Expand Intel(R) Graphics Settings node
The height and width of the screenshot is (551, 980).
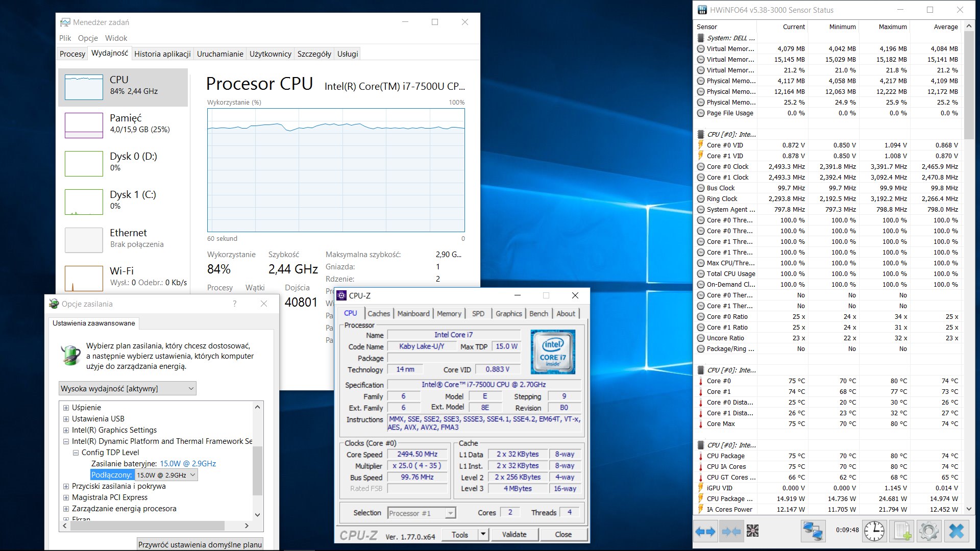click(66, 430)
